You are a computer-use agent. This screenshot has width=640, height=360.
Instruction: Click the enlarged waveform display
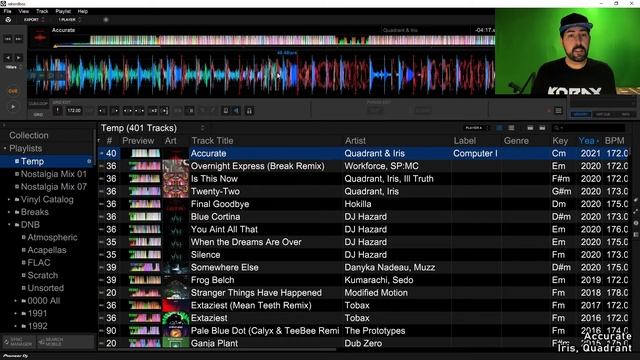point(261,74)
